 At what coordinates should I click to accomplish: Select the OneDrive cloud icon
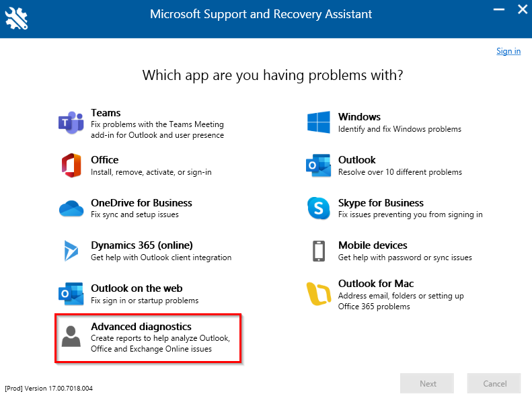point(71,208)
